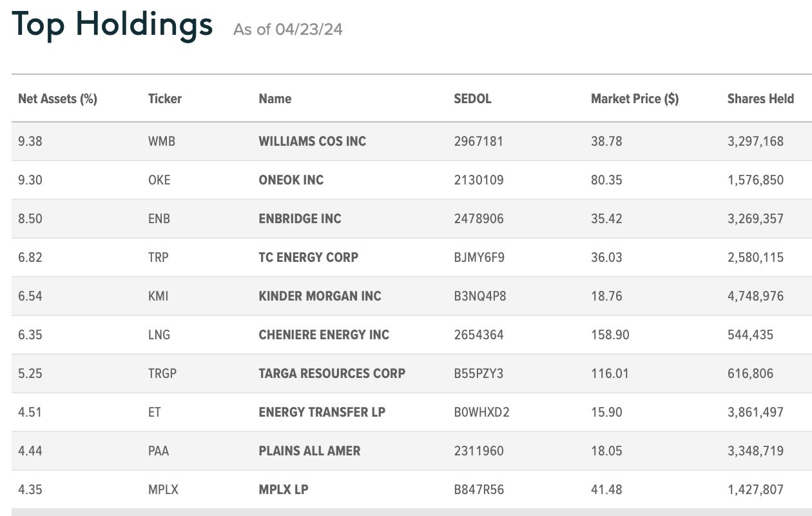812x516 pixels.
Task: Select the ENERGY TRANSFER LP name
Action: (322, 412)
